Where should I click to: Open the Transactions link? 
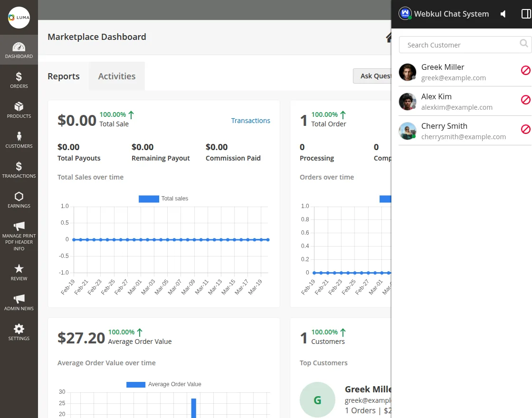250,121
